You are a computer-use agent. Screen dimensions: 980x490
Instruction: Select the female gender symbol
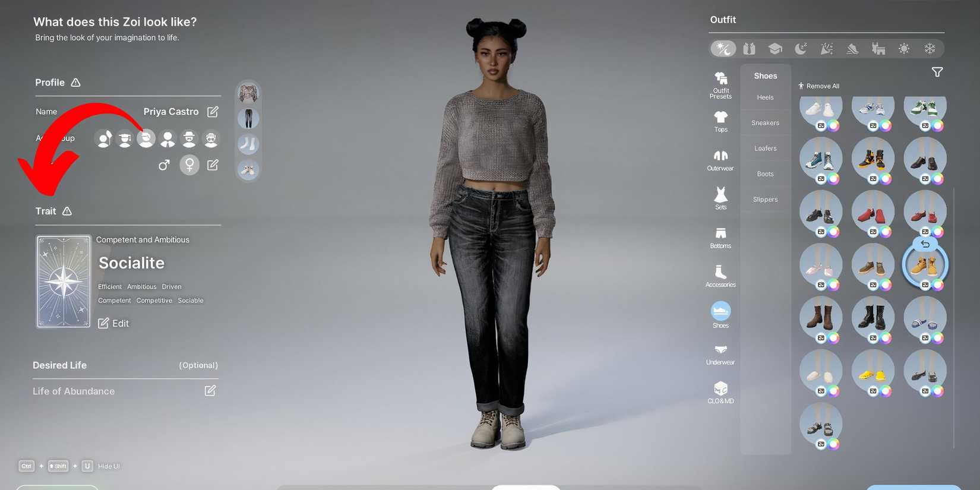click(x=189, y=165)
